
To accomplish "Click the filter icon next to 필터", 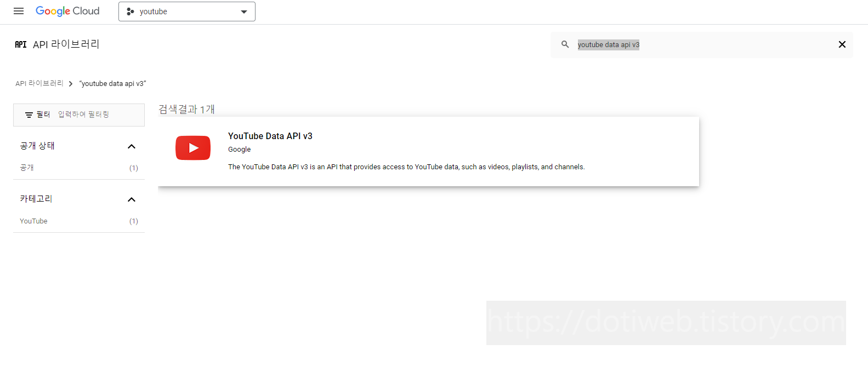I will (29, 114).
